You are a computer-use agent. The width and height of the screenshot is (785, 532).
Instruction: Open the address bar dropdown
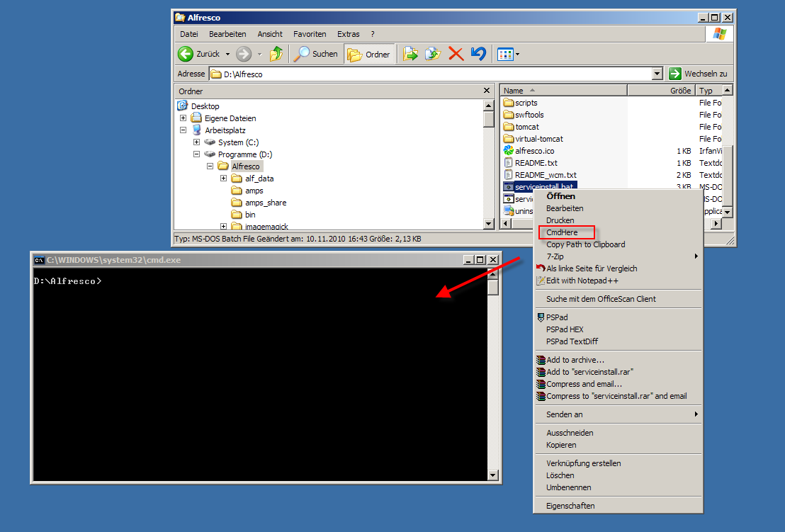(x=657, y=74)
